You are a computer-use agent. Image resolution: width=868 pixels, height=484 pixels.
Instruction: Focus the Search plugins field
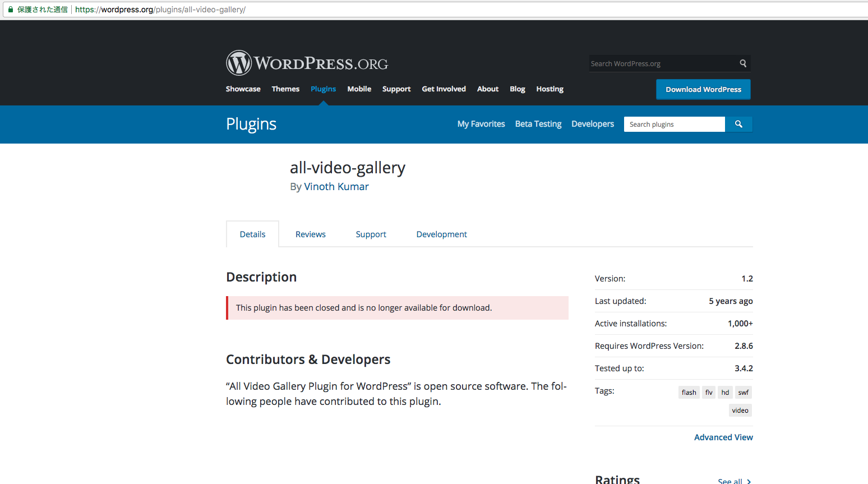click(x=675, y=124)
